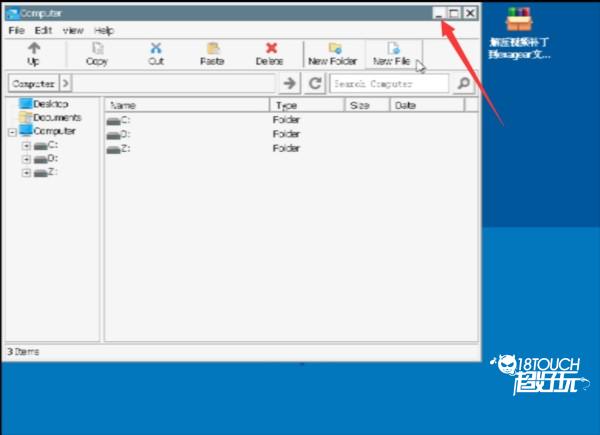Click the Cut scissors icon
Image resolution: width=600 pixels, height=435 pixels.
pos(156,48)
